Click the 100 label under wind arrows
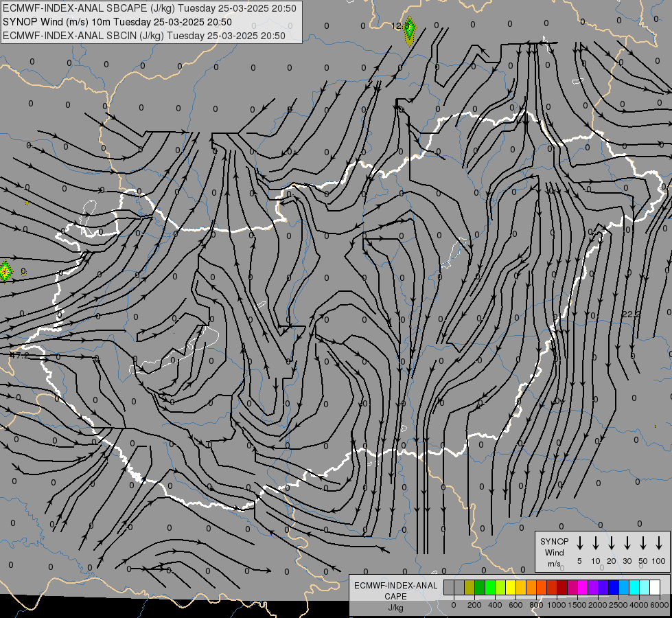 click(x=659, y=561)
